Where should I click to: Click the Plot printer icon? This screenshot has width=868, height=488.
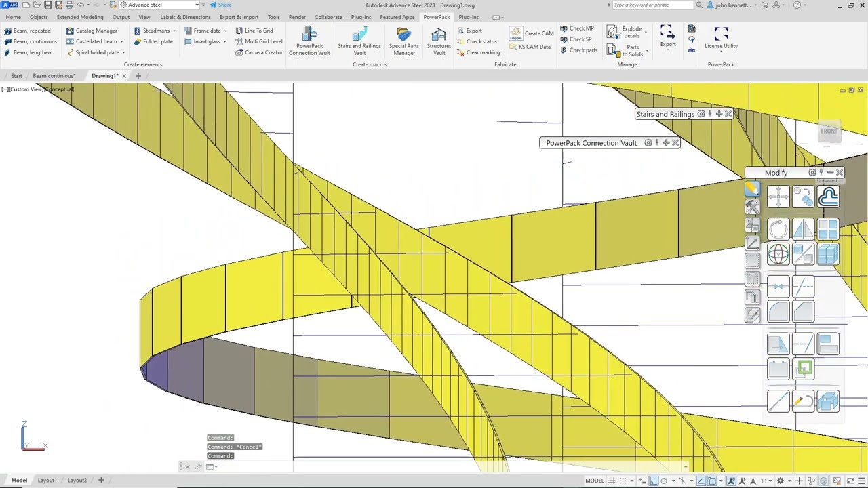coord(69,5)
